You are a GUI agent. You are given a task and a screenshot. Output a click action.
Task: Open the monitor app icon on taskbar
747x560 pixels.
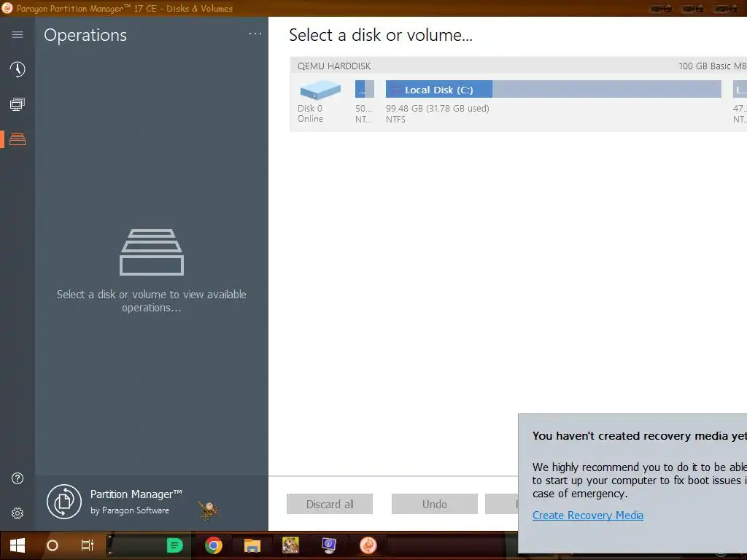point(329,545)
